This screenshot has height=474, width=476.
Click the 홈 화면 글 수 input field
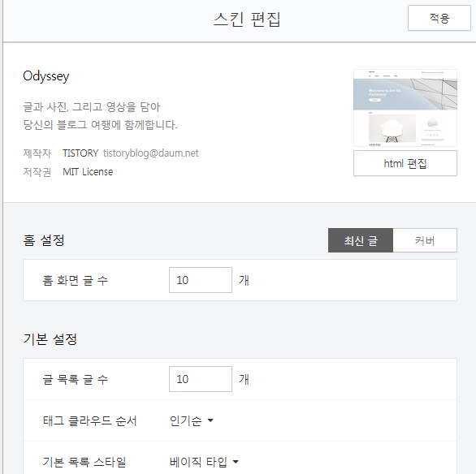click(201, 280)
